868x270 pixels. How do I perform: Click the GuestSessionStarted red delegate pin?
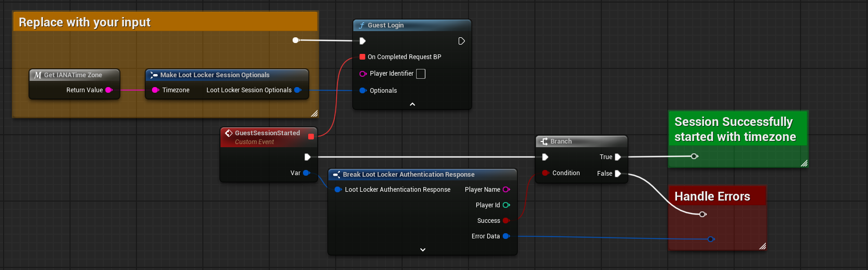pos(311,137)
